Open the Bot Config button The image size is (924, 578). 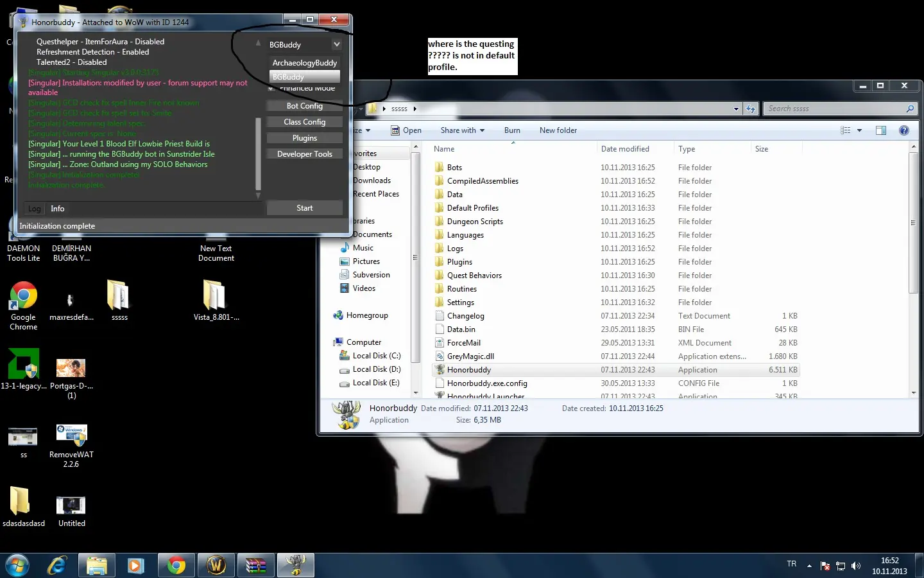click(x=304, y=106)
